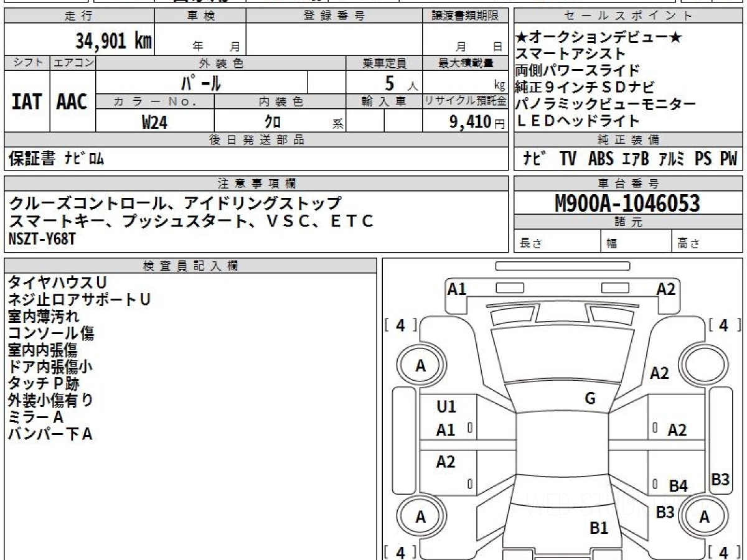The image size is (747, 560).
Task: Select chassis number M900A-1046053
Action: click(x=627, y=203)
